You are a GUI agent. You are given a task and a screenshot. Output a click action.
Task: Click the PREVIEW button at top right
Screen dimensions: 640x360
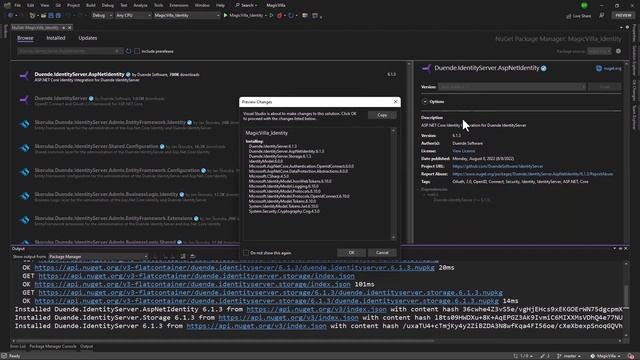[623, 16]
